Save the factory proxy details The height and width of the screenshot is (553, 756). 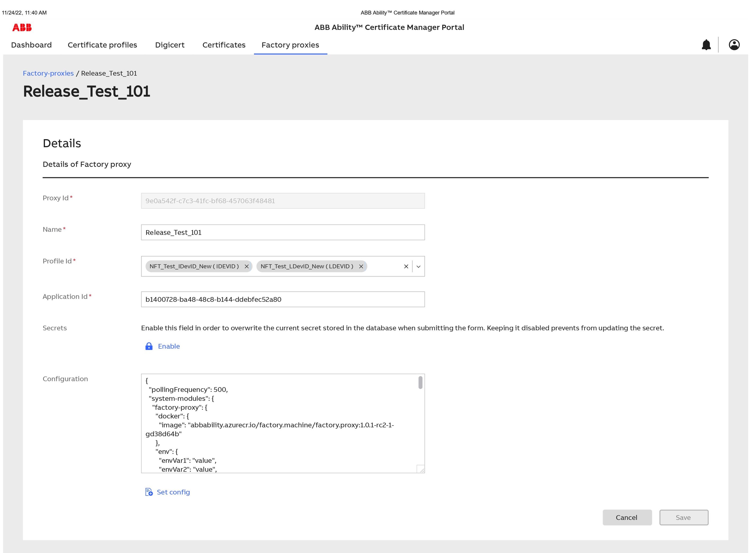click(x=684, y=518)
